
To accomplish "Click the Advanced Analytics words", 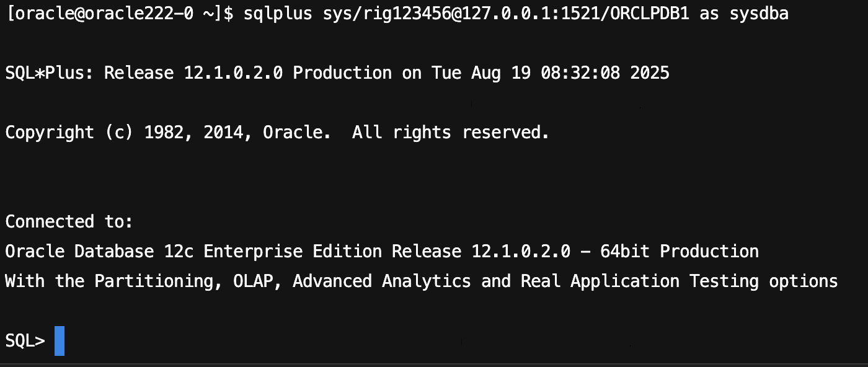I will [382, 281].
